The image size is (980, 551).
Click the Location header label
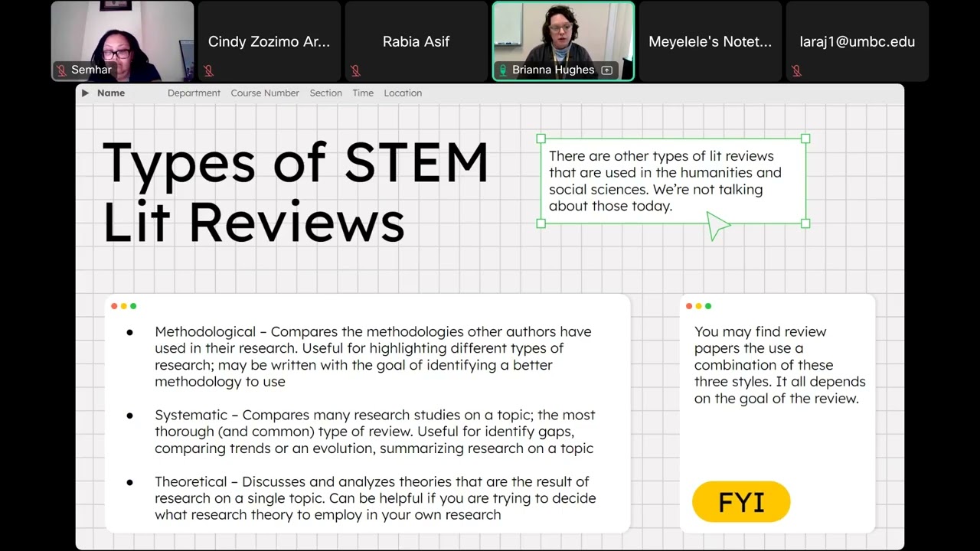pos(403,93)
